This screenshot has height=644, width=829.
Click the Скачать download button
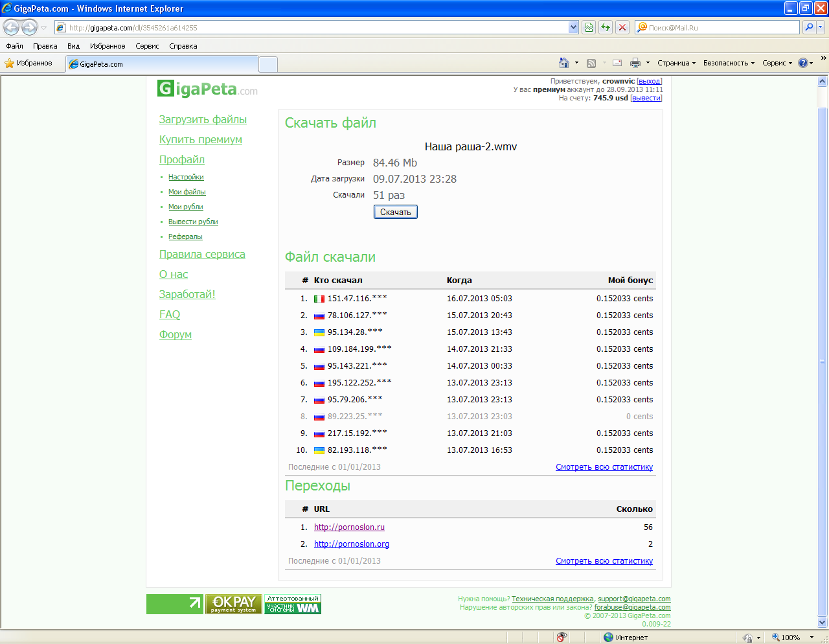coord(395,212)
